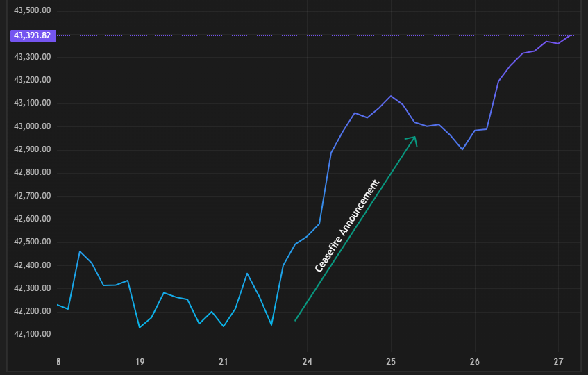Click the 42,700.00 price axis label
Image resolution: width=588 pixels, height=375 pixels.
(x=32, y=196)
